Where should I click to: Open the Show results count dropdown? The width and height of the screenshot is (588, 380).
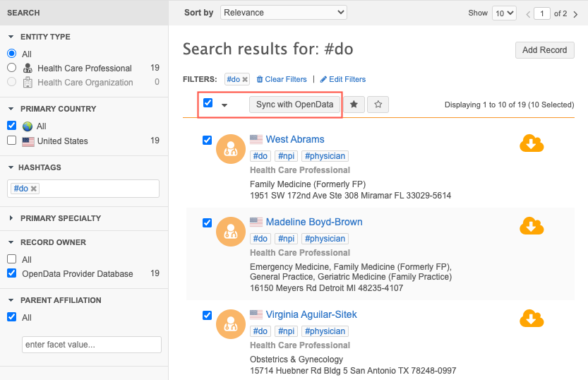504,13
